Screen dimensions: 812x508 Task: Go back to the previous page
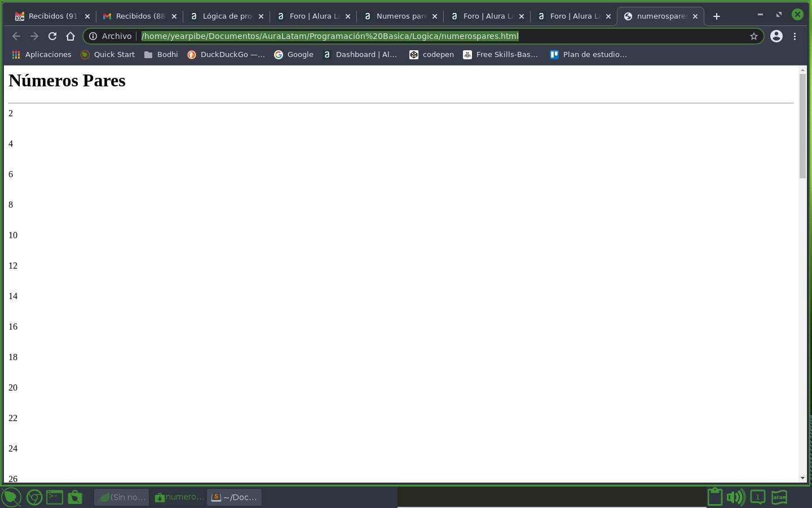(x=16, y=36)
